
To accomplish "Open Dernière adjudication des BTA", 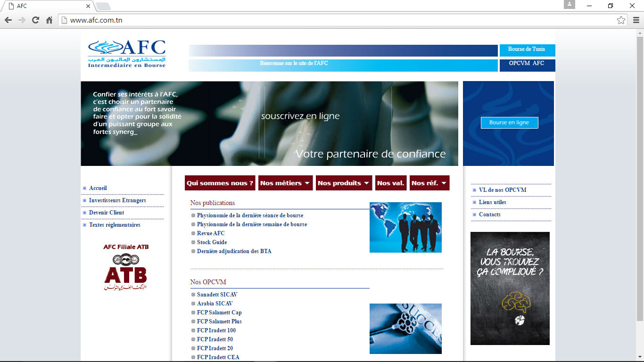I will [234, 251].
